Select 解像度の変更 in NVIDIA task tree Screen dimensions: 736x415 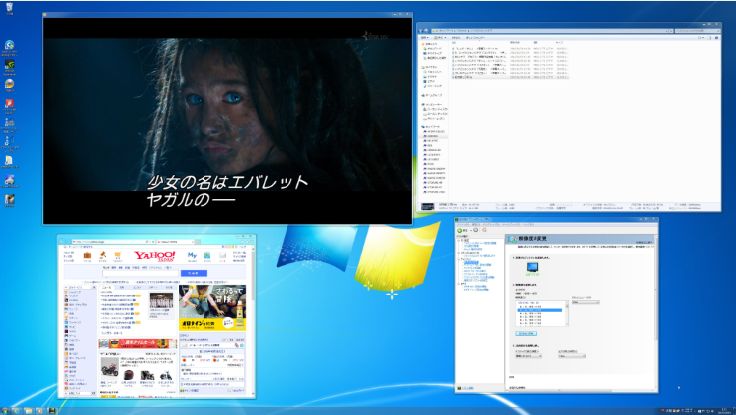[x=471, y=262]
